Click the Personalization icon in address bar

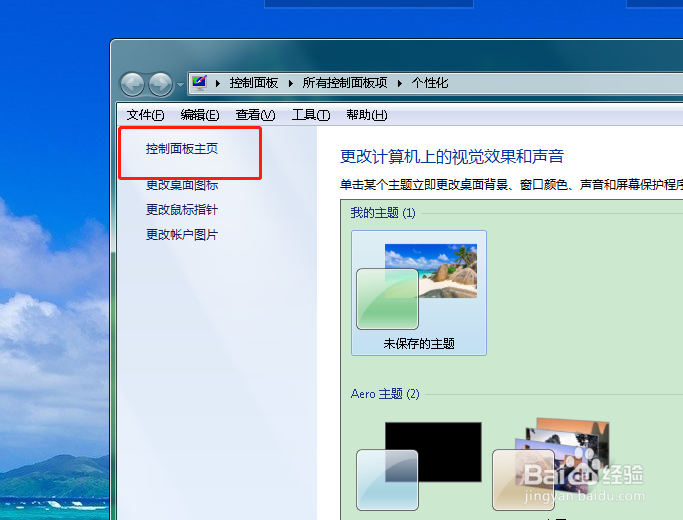click(x=199, y=83)
